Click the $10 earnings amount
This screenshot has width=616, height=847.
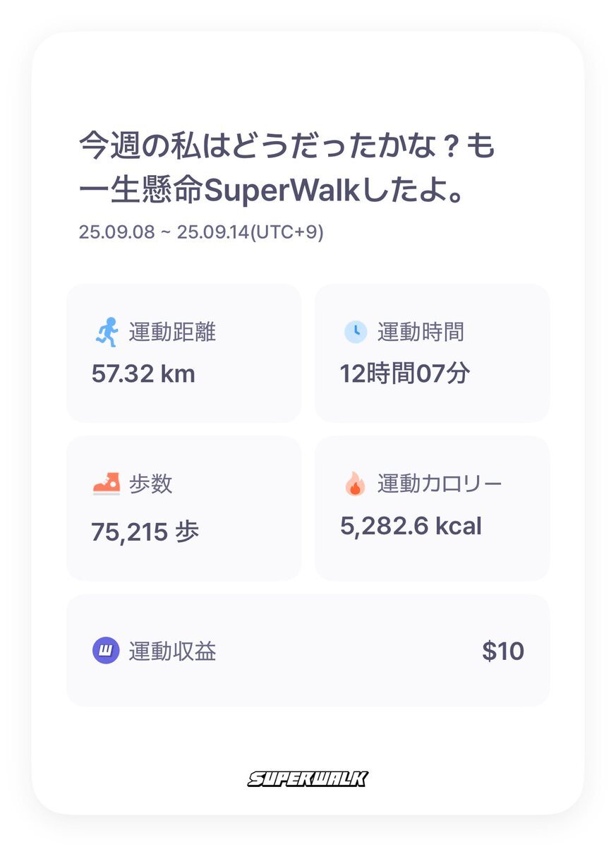tap(503, 651)
